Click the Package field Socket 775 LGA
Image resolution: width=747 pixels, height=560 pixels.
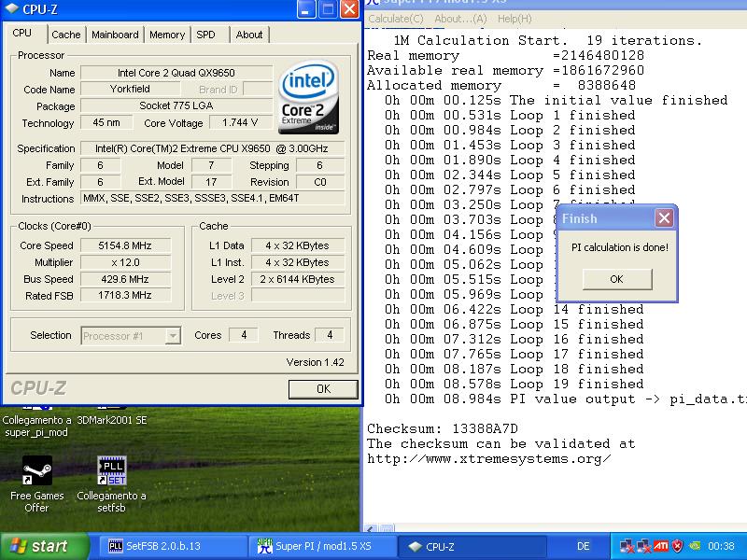tap(176, 105)
